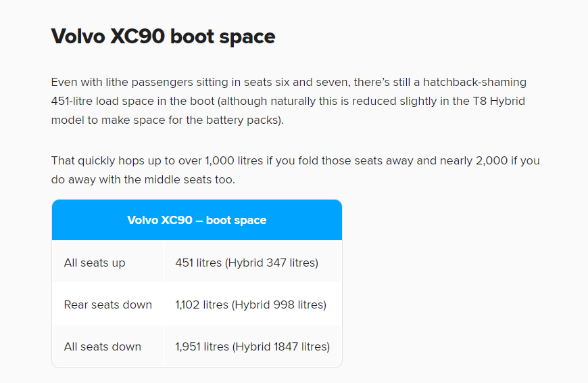Image resolution: width=588 pixels, height=383 pixels.
Task: Click the "1,951 litres (Hybrid 1847 litres)" cell
Action: click(252, 346)
